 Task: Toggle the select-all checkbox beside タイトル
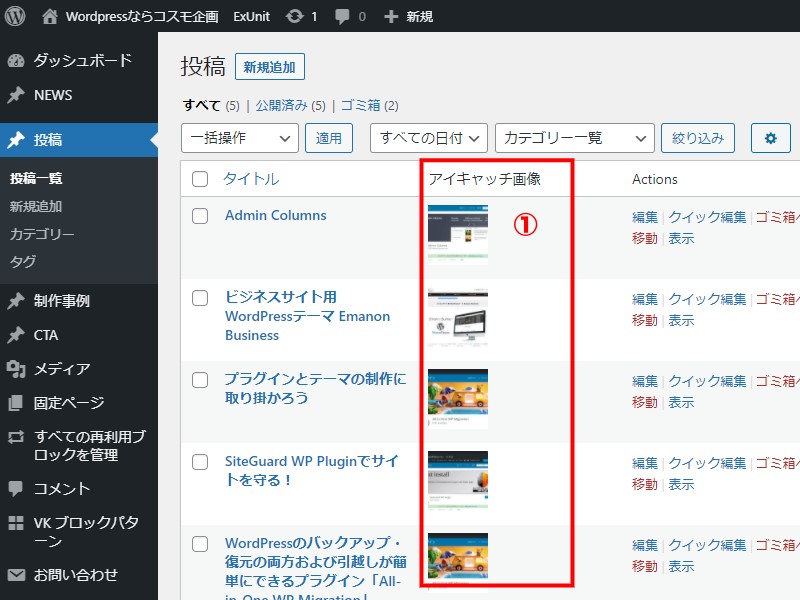pos(200,179)
